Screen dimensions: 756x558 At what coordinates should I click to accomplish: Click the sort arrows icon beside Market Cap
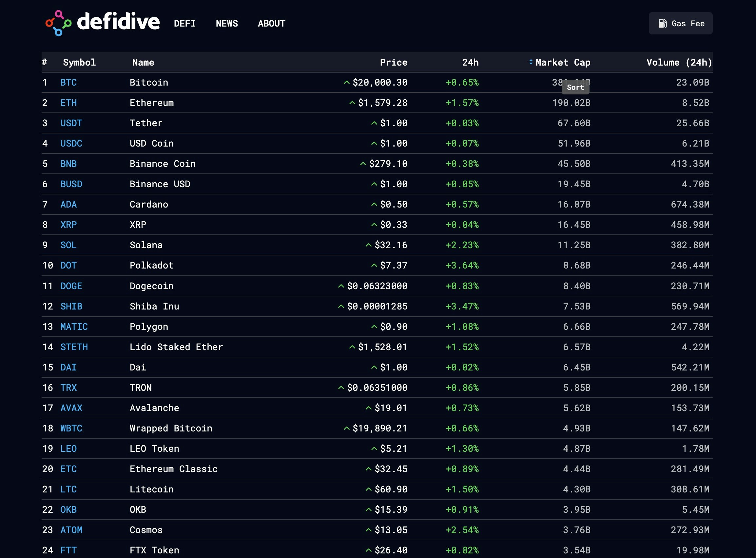[531, 62]
